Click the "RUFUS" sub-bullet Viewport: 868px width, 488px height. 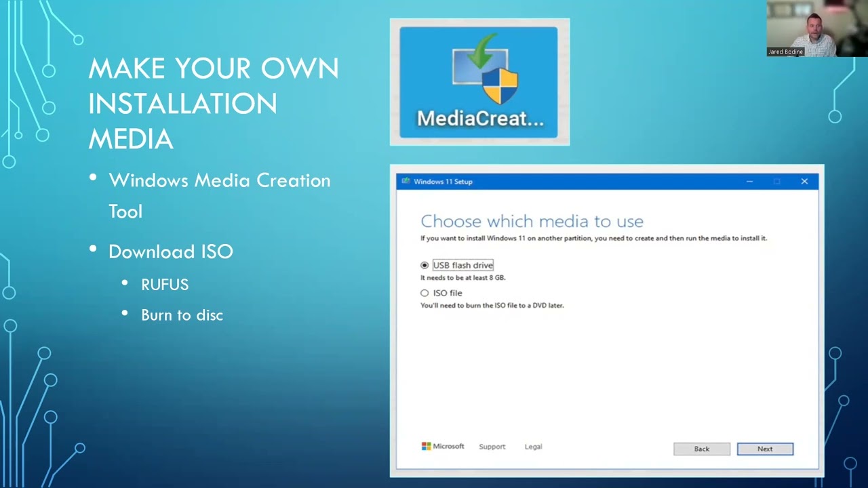[x=165, y=285]
